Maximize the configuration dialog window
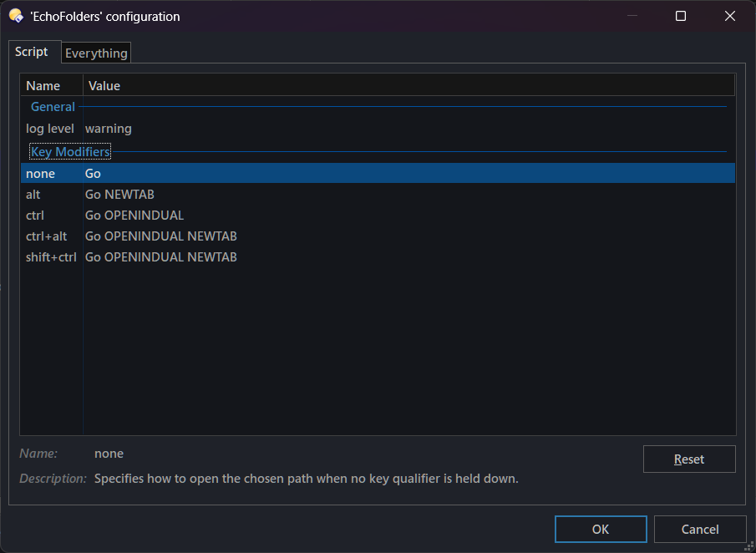The width and height of the screenshot is (756, 553). [x=681, y=16]
